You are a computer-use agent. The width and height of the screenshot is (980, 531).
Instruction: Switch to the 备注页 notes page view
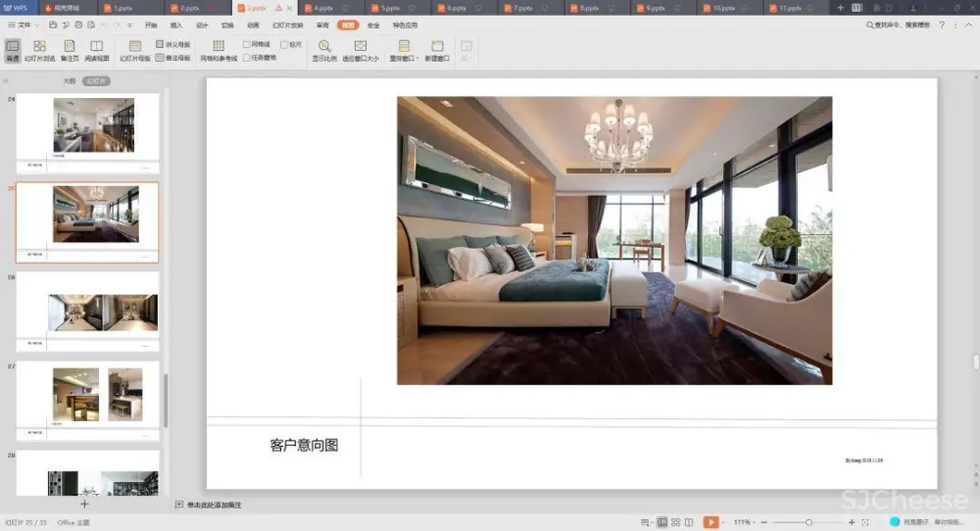click(70, 50)
